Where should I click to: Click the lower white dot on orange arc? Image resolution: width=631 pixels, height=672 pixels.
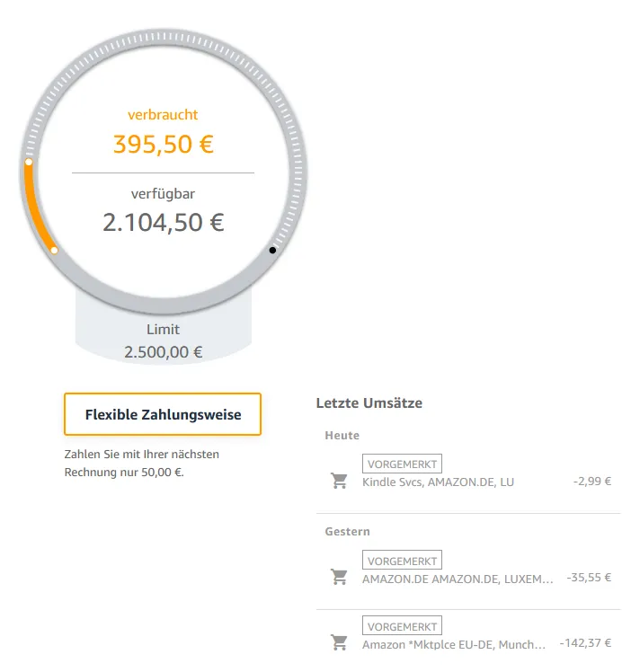coord(54,250)
